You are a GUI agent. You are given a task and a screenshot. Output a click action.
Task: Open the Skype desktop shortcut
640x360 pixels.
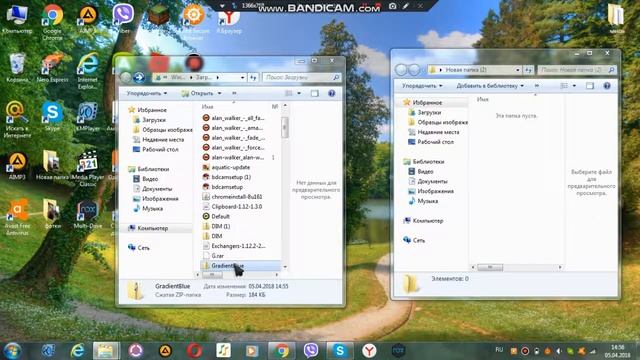[x=52, y=116]
